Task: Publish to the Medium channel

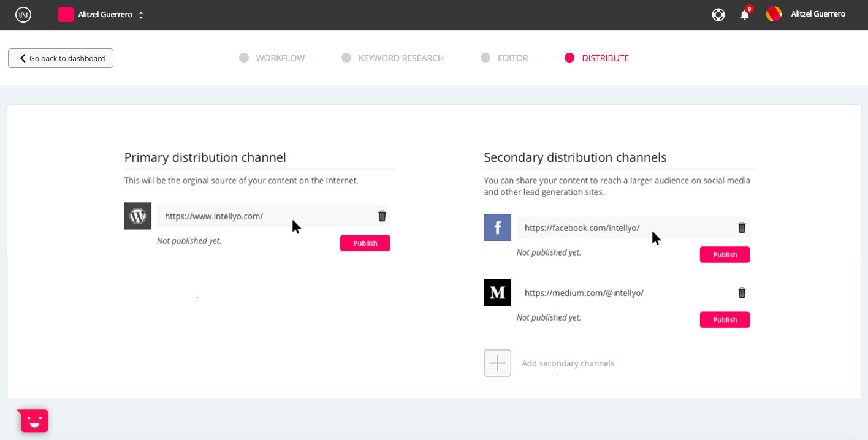Action: click(725, 320)
